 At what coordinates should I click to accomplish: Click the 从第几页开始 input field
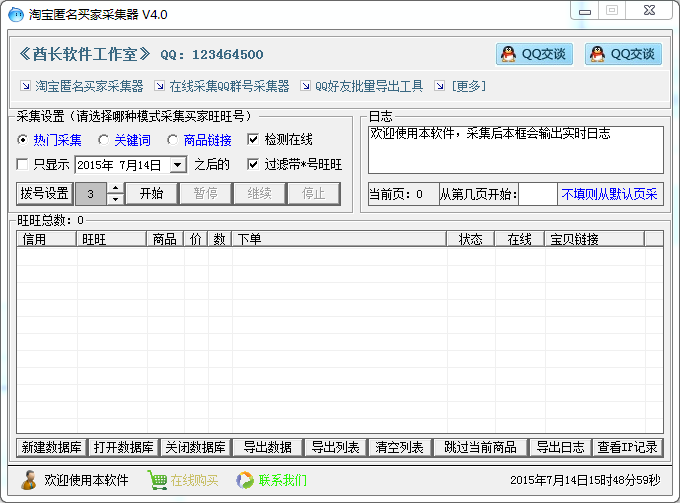[x=538, y=194]
